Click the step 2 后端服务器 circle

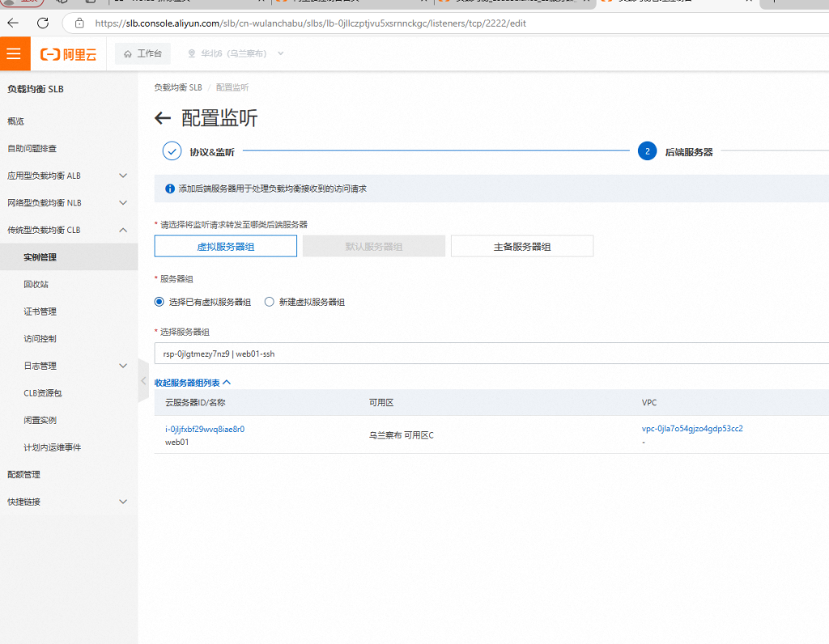pos(647,151)
